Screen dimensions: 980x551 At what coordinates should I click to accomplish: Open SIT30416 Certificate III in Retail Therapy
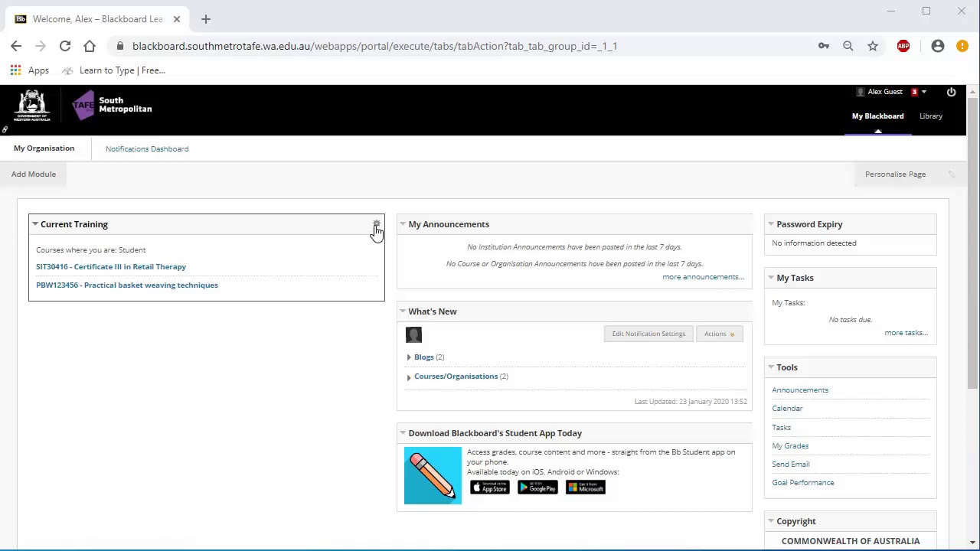[x=111, y=267]
